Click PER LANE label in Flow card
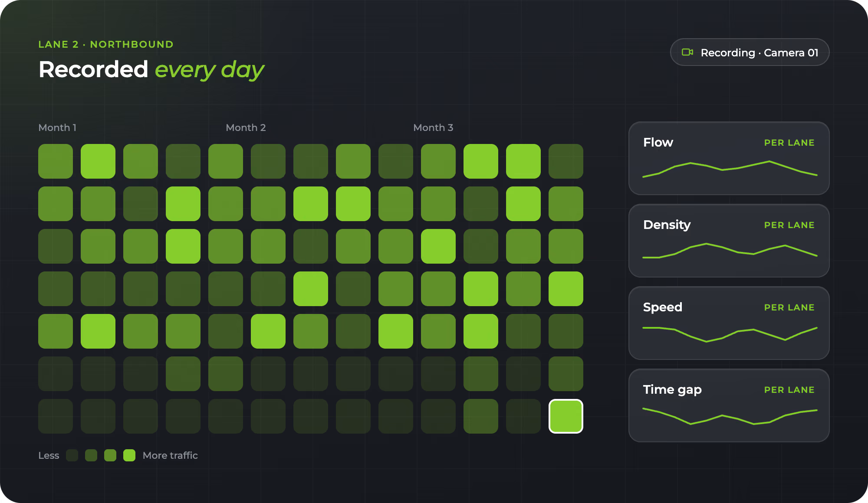Image resolution: width=868 pixels, height=503 pixels. [x=789, y=143]
